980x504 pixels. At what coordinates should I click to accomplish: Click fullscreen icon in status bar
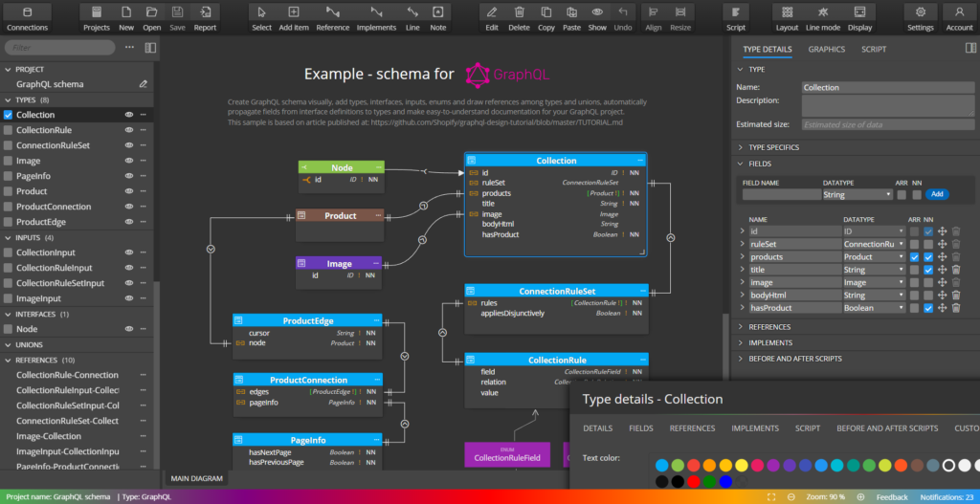click(x=771, y=497)
